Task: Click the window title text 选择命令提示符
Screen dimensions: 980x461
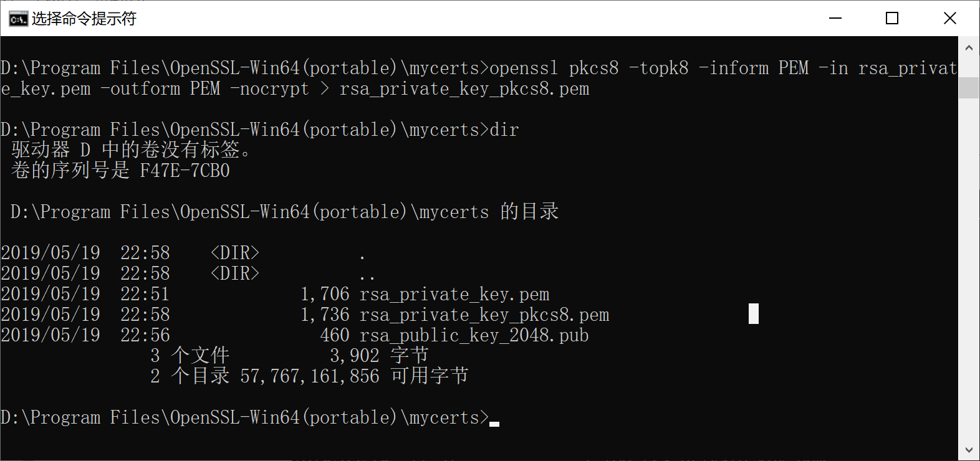Action: click(x=84, y=19)
